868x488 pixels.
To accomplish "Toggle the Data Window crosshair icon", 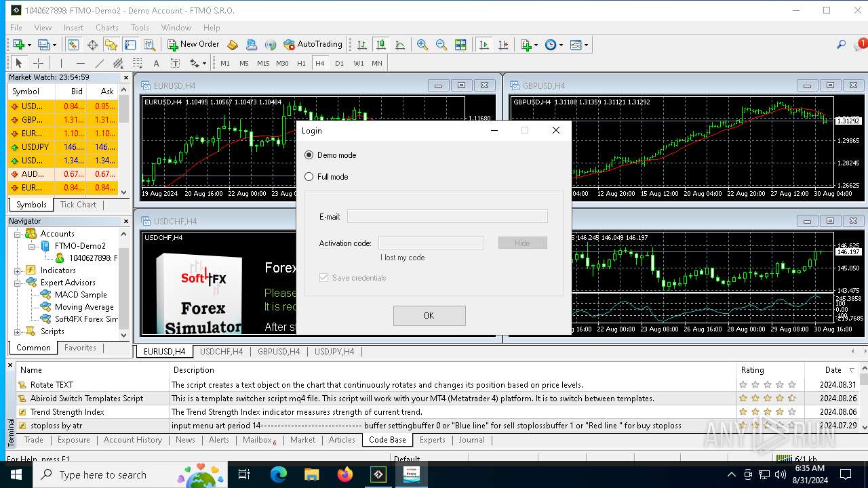I will (x=92, y=45).
